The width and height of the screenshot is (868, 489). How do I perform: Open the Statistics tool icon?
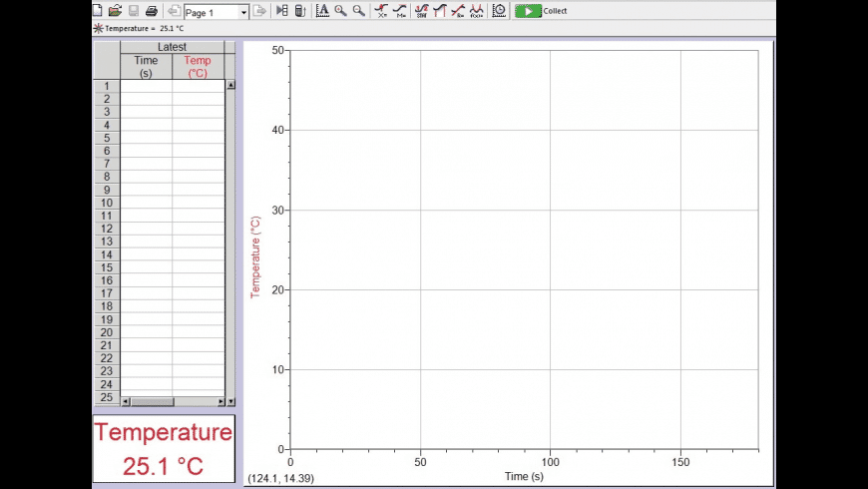tap(421, 11)
